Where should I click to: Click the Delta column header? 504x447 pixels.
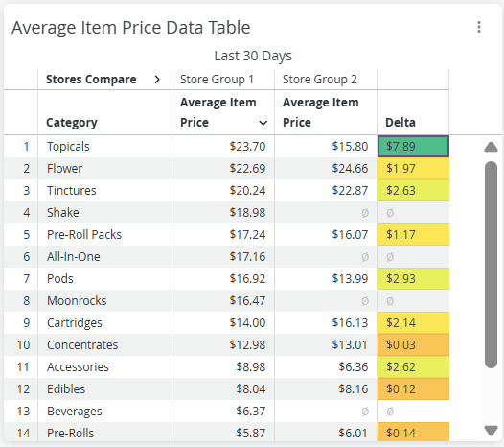401,122
